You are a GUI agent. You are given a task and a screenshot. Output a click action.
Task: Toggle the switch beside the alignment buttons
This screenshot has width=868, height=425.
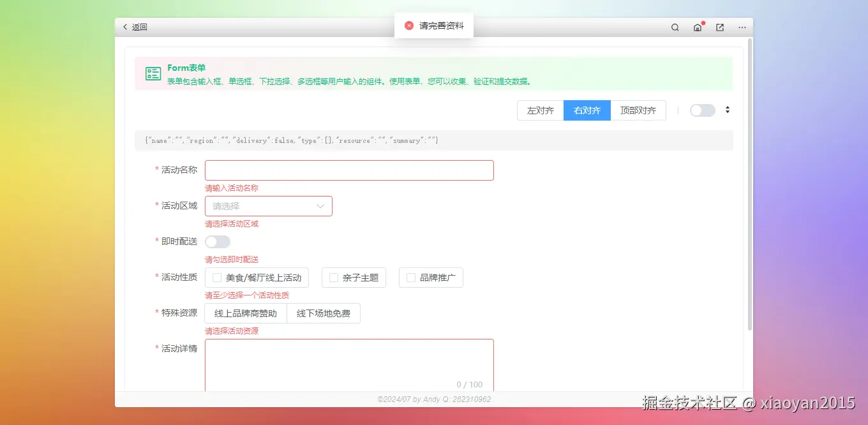click(x=702, y=110)
